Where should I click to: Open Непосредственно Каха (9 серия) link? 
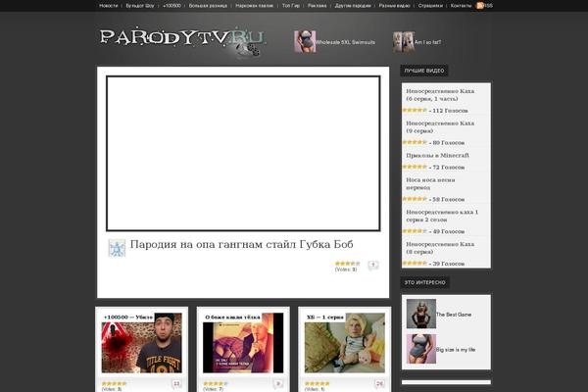pyautogui.click(x=440, y=126)
